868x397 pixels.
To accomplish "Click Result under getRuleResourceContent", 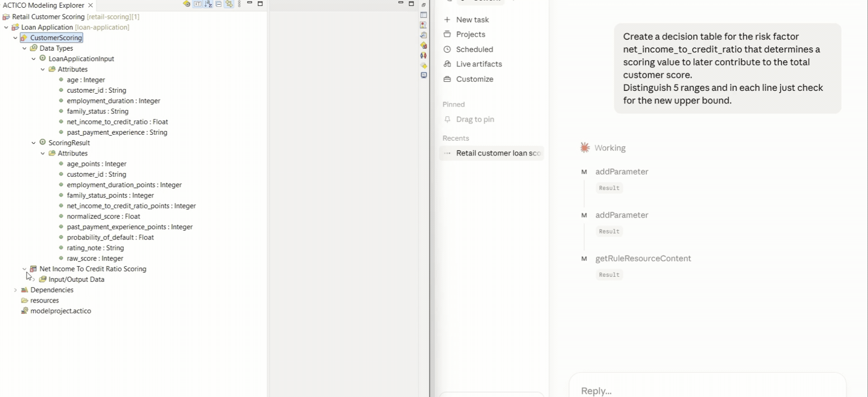I will [609, 274].
